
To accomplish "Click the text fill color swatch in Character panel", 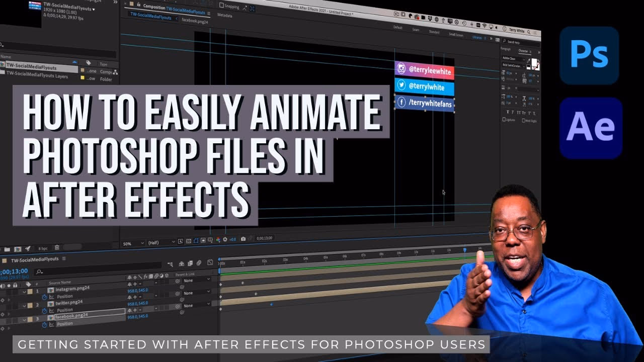I will [534, 62].
